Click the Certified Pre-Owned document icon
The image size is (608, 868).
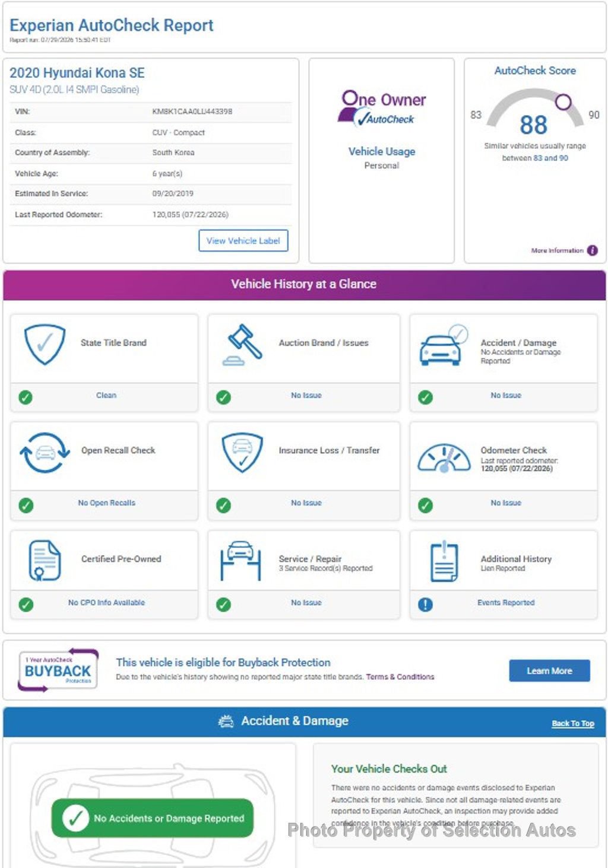click(45, 560)
